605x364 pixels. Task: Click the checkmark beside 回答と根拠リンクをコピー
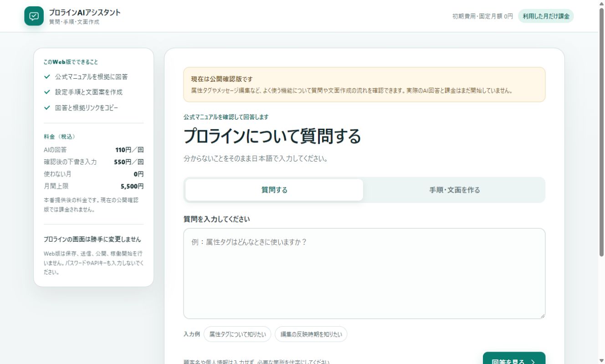point(47,107)
